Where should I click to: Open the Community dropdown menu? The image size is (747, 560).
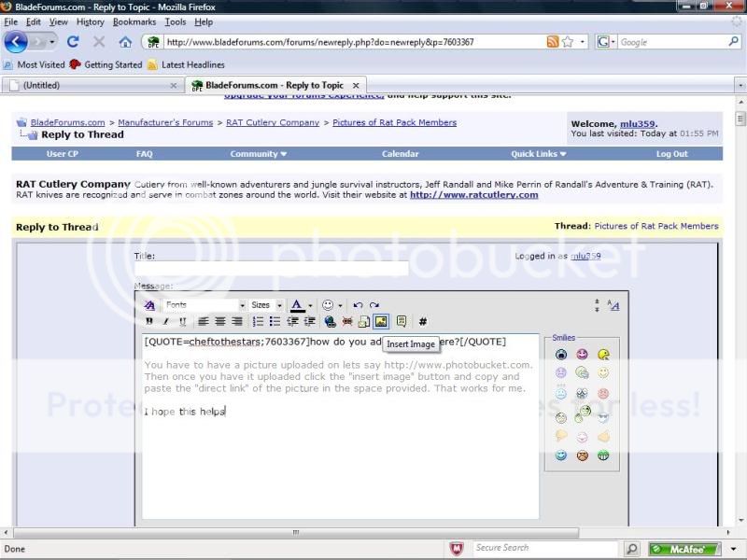click(259, 154)
